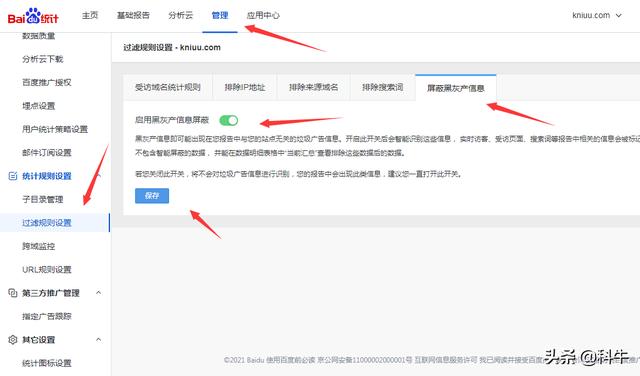This screenshot has height=376, width=640.
Task: Open URL规则设置 in the sidebar
Action: click(47, 269)
